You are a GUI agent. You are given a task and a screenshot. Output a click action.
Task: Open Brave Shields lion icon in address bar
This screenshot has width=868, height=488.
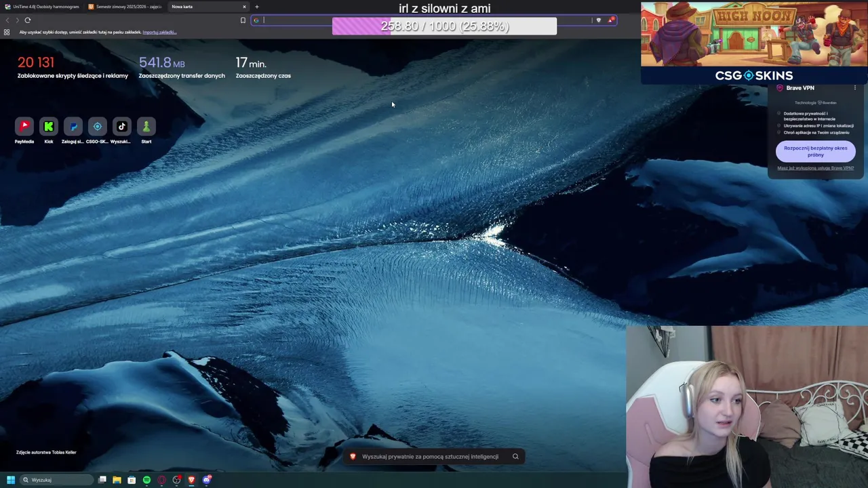tap(598, 20)
